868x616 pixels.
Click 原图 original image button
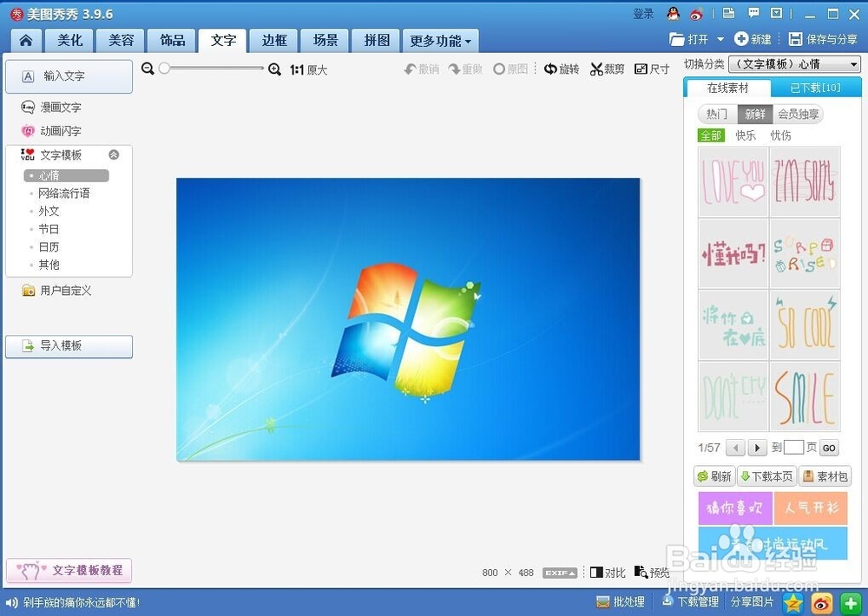coord(510,69)
